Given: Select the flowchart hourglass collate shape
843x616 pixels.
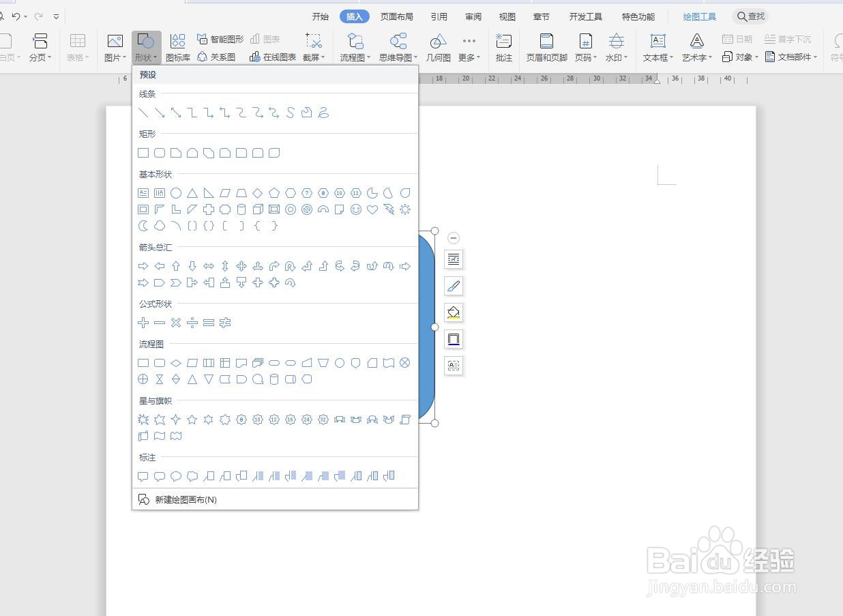Looking at the screenshot, I should 160,379.
